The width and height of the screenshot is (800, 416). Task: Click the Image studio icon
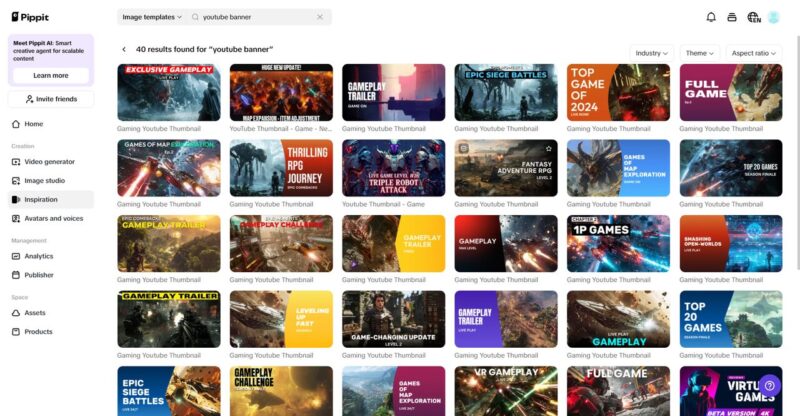pos(16,181)
